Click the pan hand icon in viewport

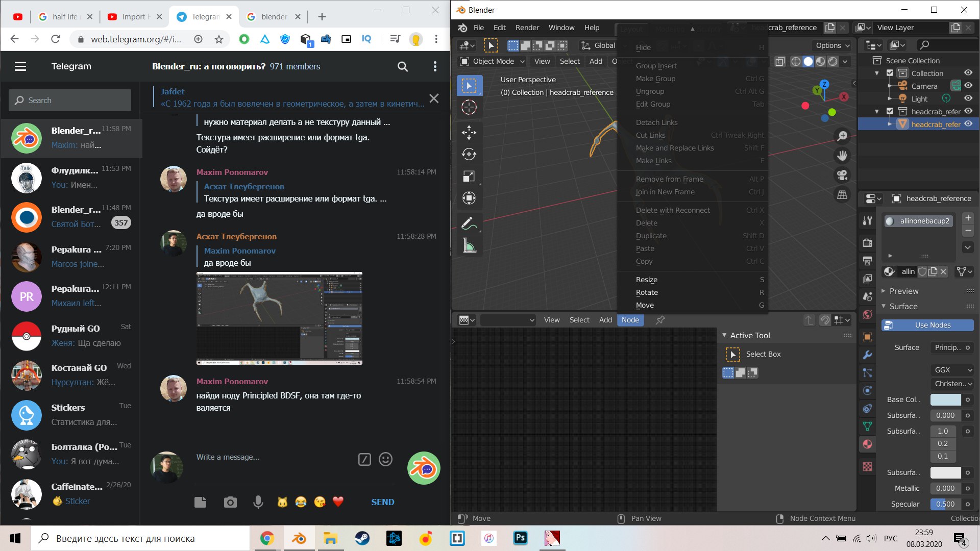click(842, 155)
